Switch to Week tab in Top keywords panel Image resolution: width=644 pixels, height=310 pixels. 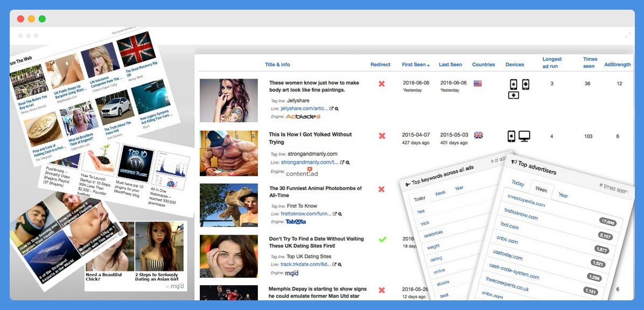click(x=440, y=193)
